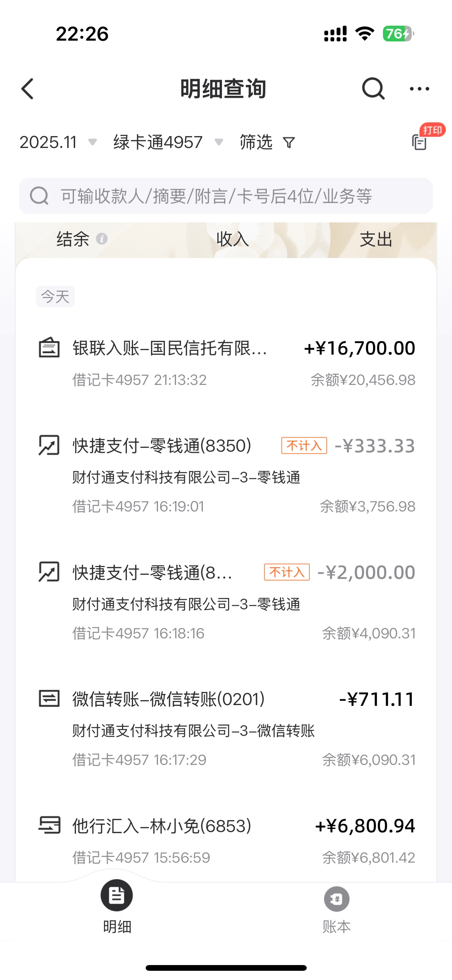Open the three-dot more options menu
Viewport: 452px width, 980px height.
coord(419,89)
